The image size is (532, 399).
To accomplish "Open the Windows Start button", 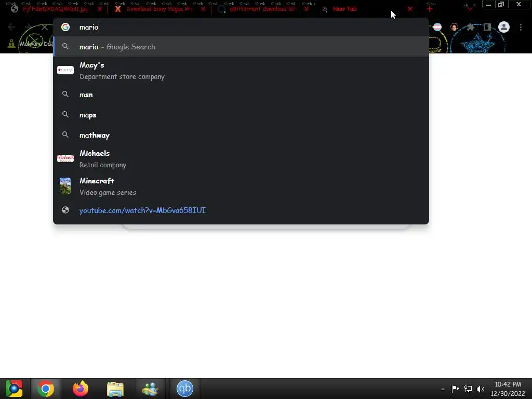I will pyautogui.click(x=14, y=389).
